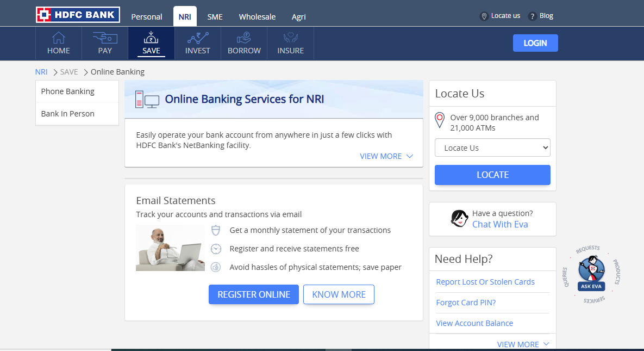Expand VIEW MORE in Need Help panel
Viewport: 644px width, 351px height.
[x=523, y=344]
